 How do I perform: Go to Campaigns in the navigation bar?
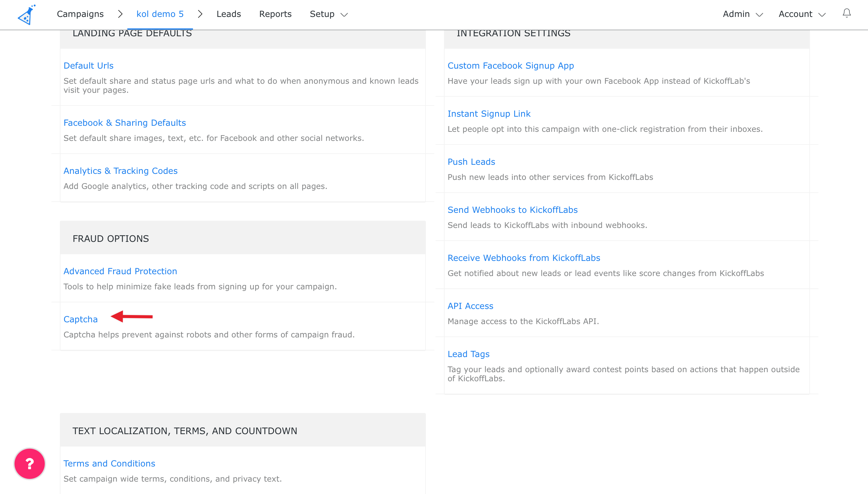click(80, 14)
